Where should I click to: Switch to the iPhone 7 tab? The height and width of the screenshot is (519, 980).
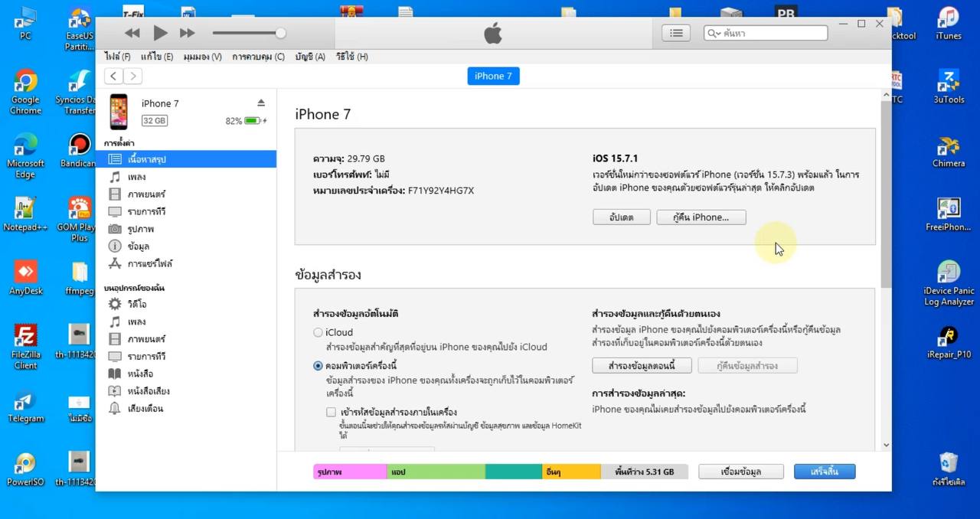[493, 76]
